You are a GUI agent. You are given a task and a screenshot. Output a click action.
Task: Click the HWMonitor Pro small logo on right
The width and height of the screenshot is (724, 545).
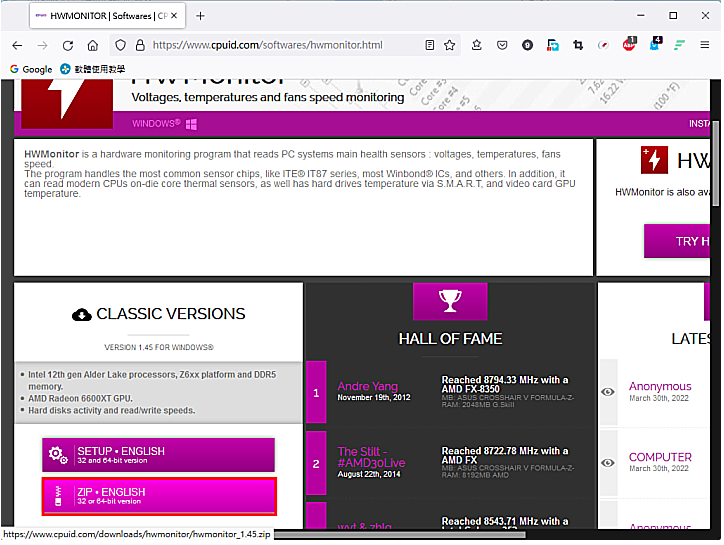click(x=654, y=160)
